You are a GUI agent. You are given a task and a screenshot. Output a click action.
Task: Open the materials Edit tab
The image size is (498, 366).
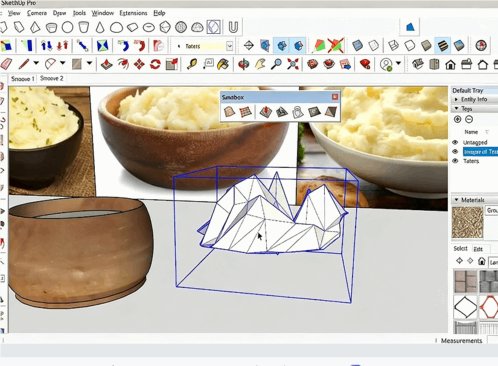[478, 249]
